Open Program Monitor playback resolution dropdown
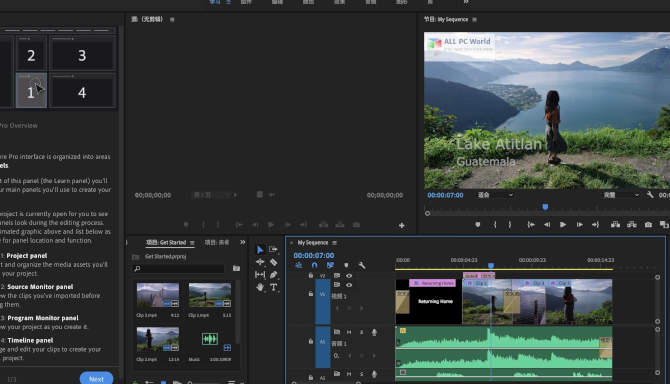670x384 pixels. pos(621,195)
